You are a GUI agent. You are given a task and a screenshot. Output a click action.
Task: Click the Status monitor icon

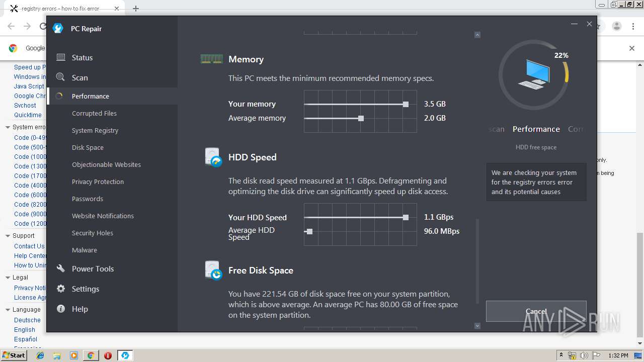(60, 57)
